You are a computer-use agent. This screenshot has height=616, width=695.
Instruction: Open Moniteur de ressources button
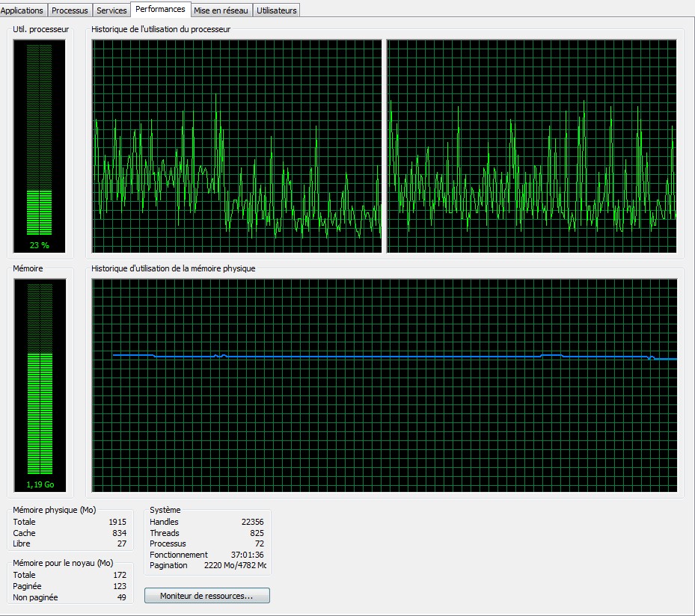point(207,596)
